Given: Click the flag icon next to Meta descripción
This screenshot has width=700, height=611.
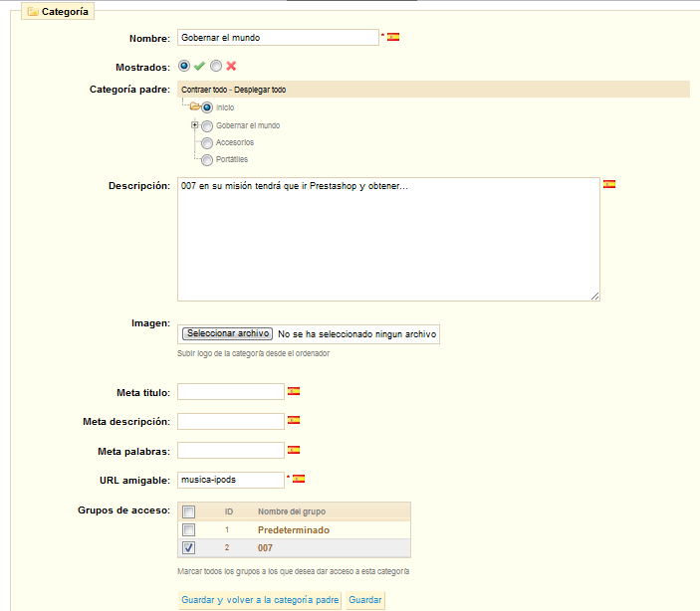Looking at the screenshot, I should pyautogui.click(x=294, y=421).
